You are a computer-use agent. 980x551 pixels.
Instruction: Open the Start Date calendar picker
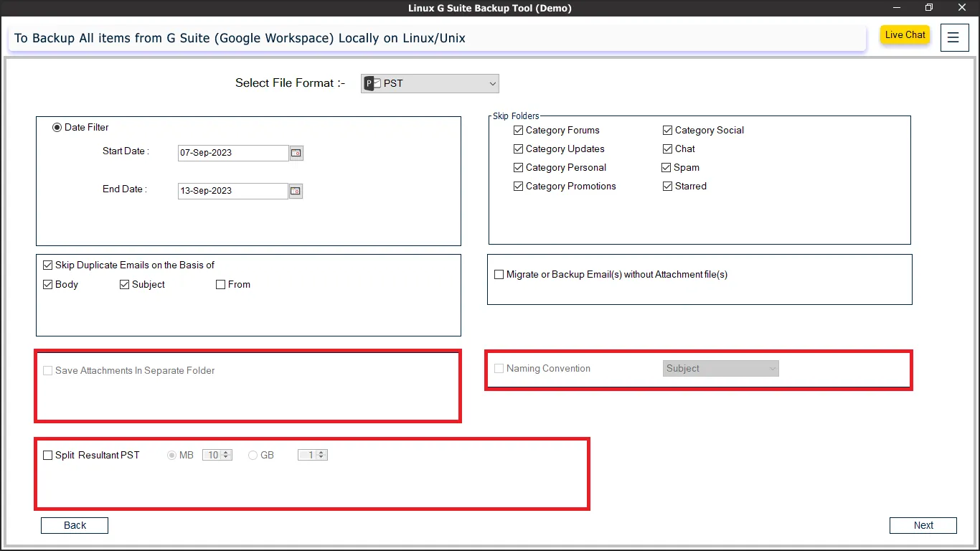click(296, 153)
